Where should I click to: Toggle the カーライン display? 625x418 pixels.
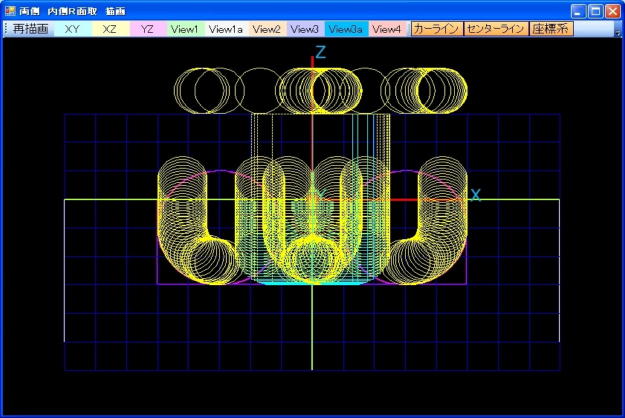(x=436, y=30)
